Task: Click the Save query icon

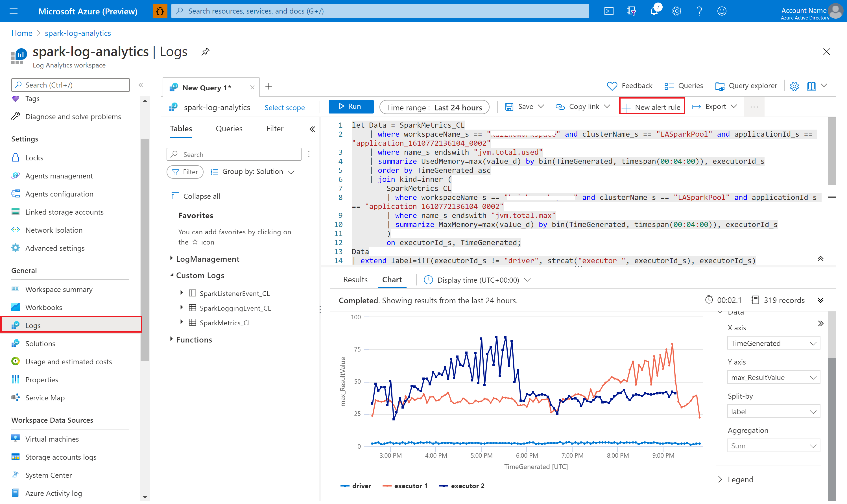Action: pyautogui.click(x=510, y=107)
